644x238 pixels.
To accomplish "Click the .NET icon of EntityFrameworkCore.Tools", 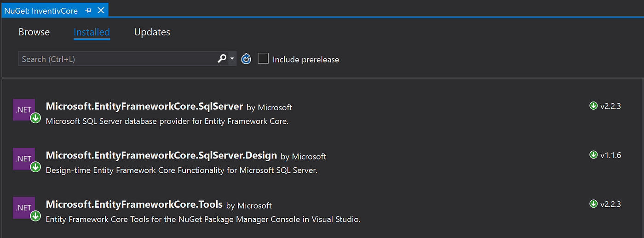I will [x=24, y=207].
